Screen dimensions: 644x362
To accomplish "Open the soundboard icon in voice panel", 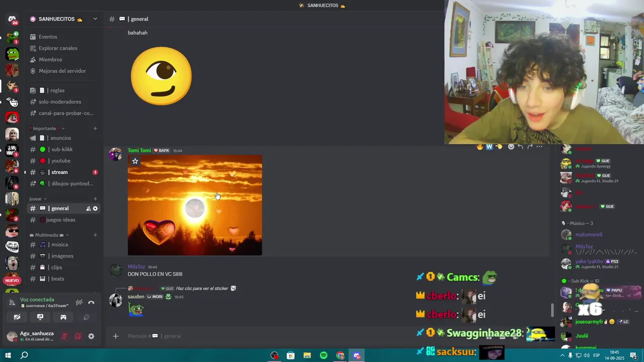I will tap(87, 317).
